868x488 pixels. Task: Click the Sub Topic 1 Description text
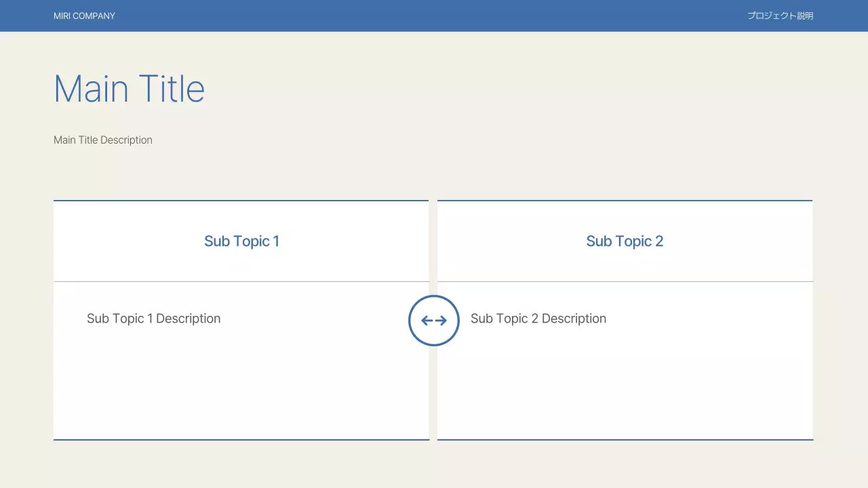tap(153, 319)
